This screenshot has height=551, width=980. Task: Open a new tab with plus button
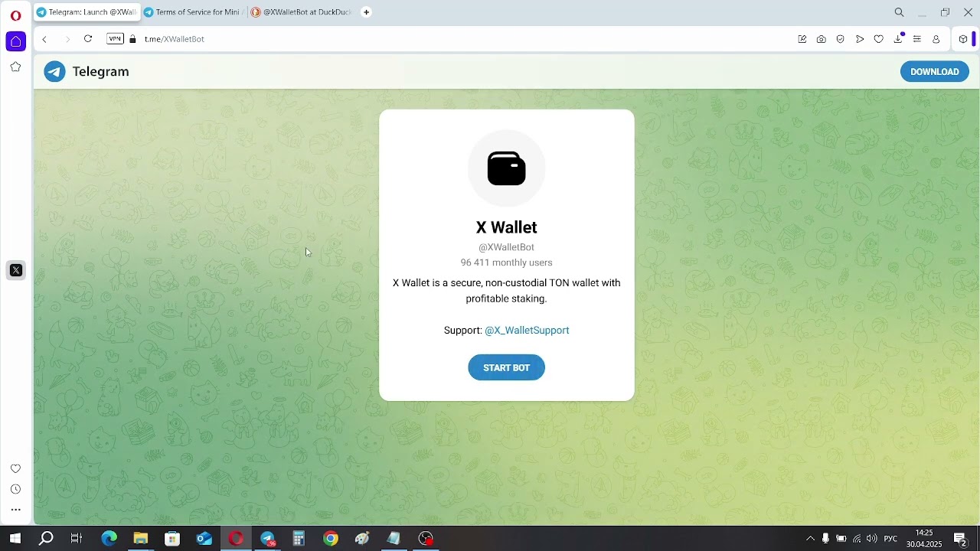point(366,12)
